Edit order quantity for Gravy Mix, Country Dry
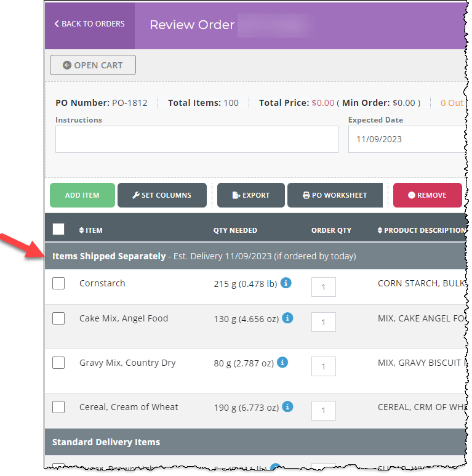 pyautogui.click(x=323, y=366)
